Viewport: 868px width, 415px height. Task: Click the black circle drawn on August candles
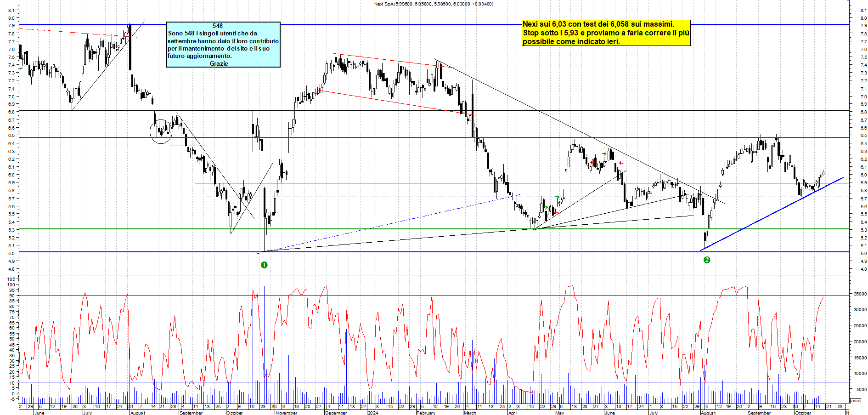pyautogui.click(x=161, y=131)
